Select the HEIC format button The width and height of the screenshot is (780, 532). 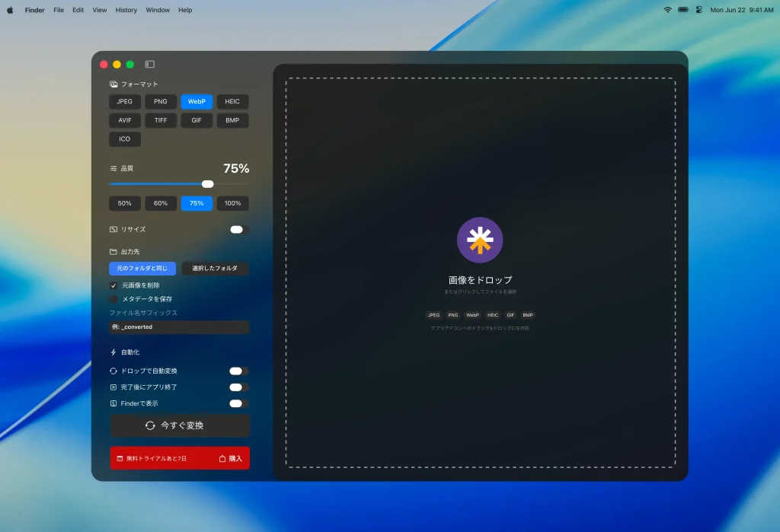click(x=232, y=101)
